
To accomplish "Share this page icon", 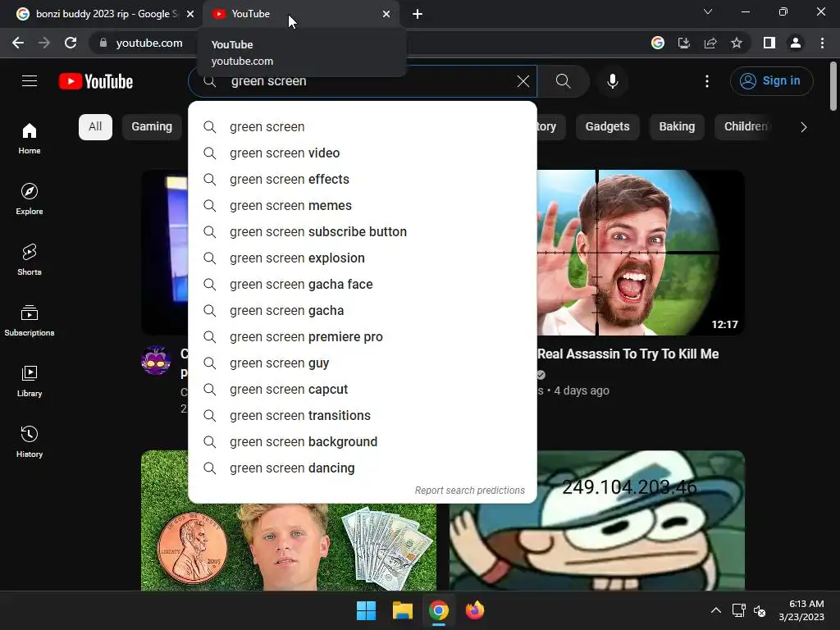I will click(710, 43).
